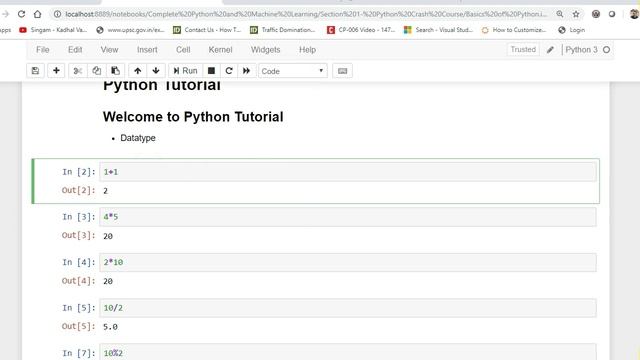Open the How to Customize bookmark

click(x=514, y=30)
